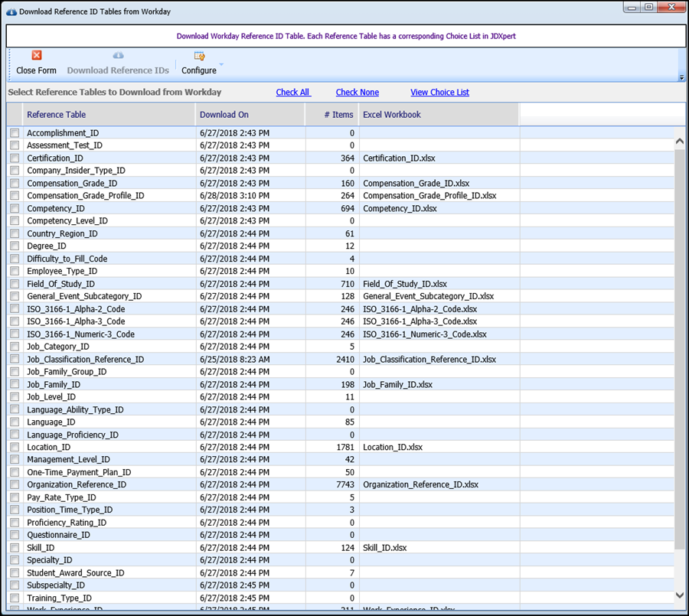Click the cloud app icon in title bar
Image resolution: width=689 pixels, height=616 pixels.
pos(11,12)
